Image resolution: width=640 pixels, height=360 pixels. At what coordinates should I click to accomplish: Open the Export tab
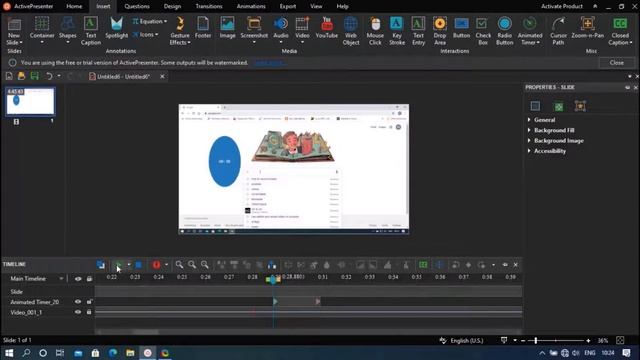[288, 6]
